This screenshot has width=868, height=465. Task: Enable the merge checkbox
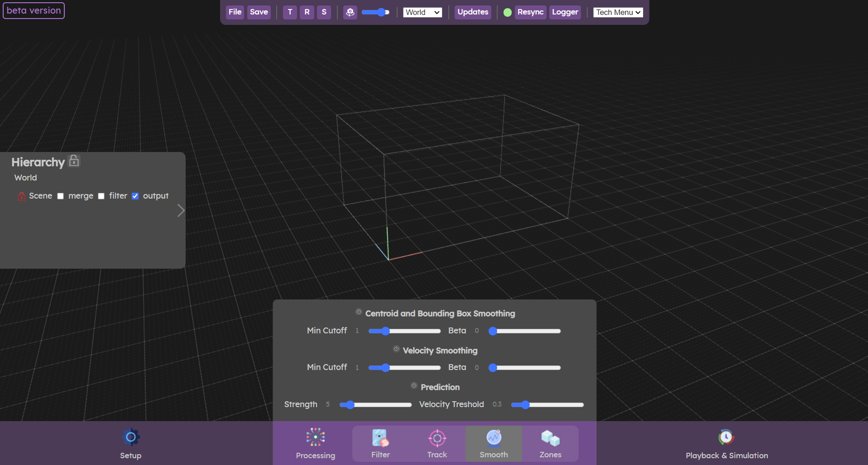tap(61, 196)
